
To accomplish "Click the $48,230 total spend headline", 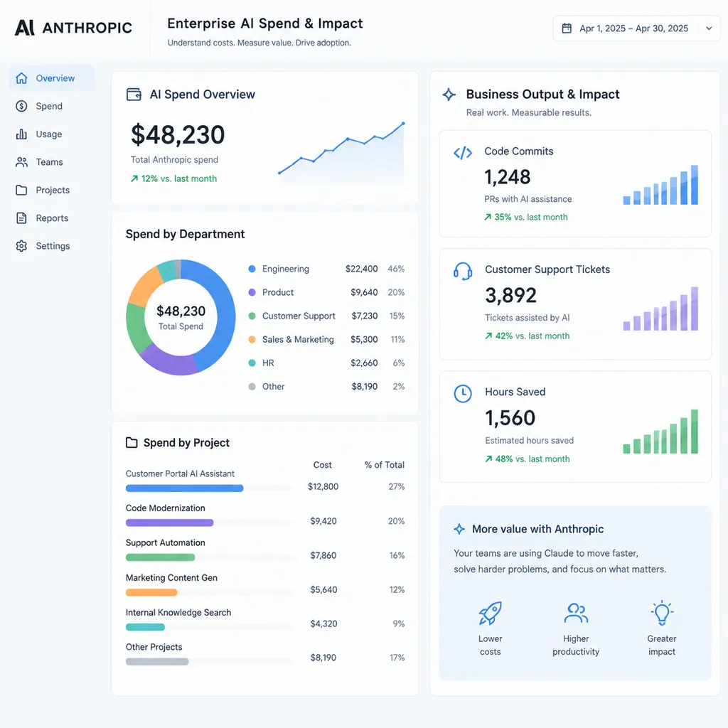I will (x=178, y=134).
